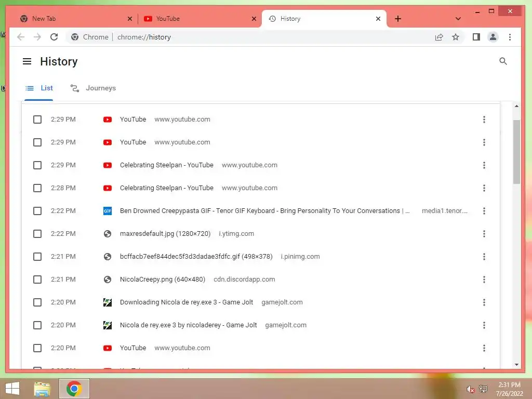Open a new tab with plus button

(x=398, y=19)
